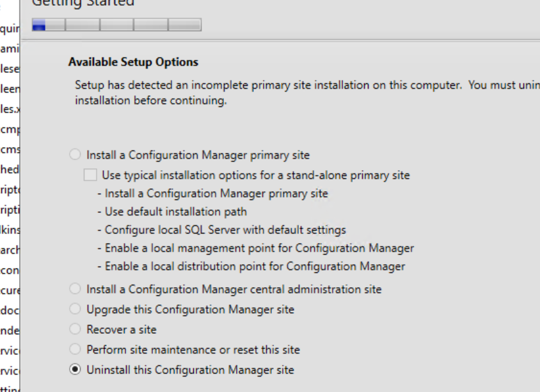Enable the typical installation options checkbox
540x392 pixels.
click(91, 175)
